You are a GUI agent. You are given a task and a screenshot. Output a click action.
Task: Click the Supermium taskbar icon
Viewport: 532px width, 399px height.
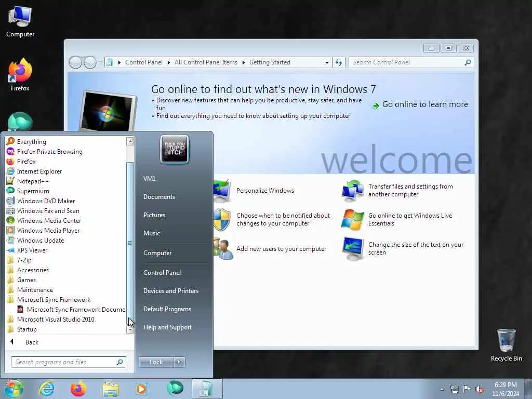tap(175, 388)
